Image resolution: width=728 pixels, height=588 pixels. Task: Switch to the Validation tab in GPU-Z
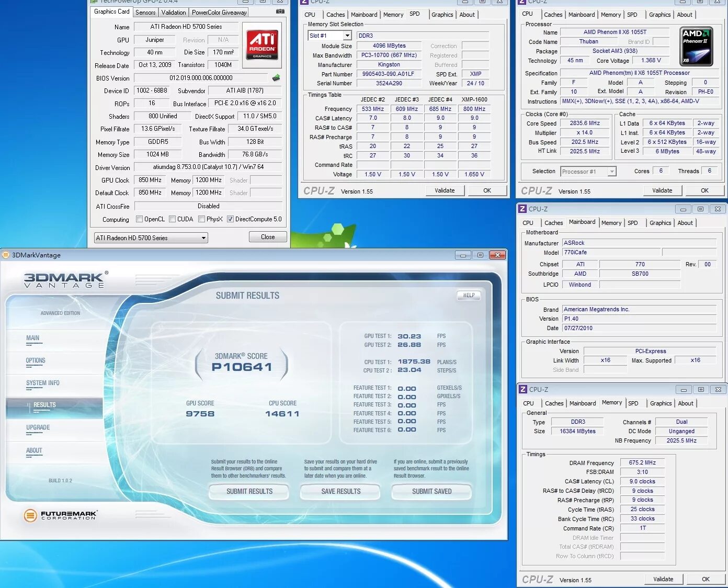click(174, 13)
